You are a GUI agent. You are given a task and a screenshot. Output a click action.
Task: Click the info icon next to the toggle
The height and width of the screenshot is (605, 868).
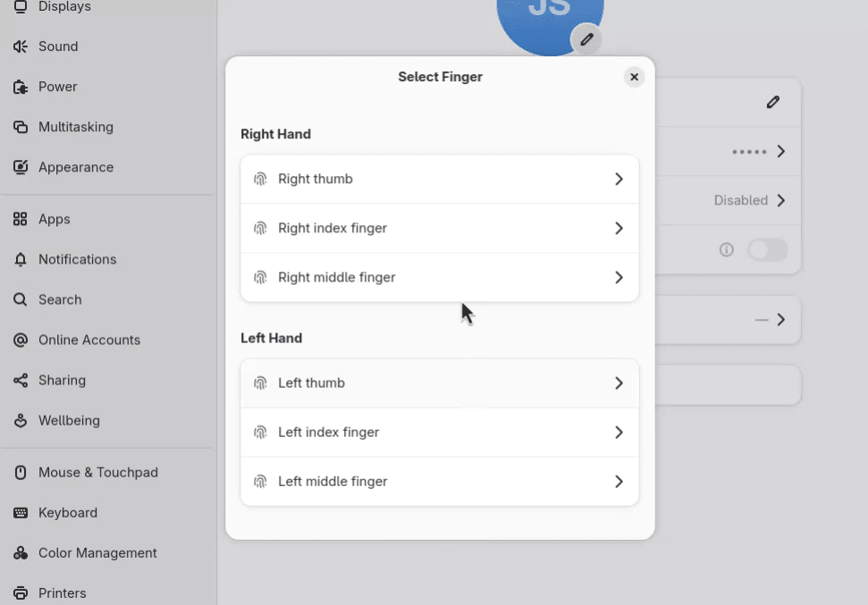coord(726,249)
